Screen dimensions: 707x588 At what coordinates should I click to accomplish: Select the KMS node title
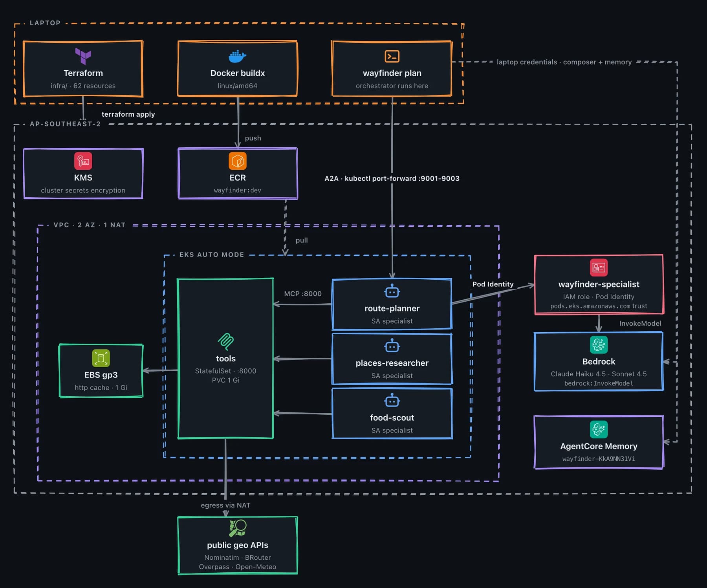click(83, 178)
